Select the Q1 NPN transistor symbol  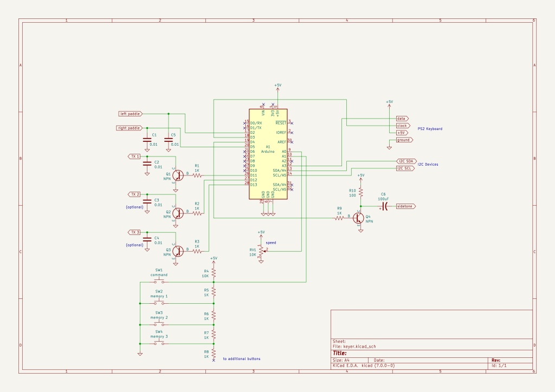click(x=177, y=175)
